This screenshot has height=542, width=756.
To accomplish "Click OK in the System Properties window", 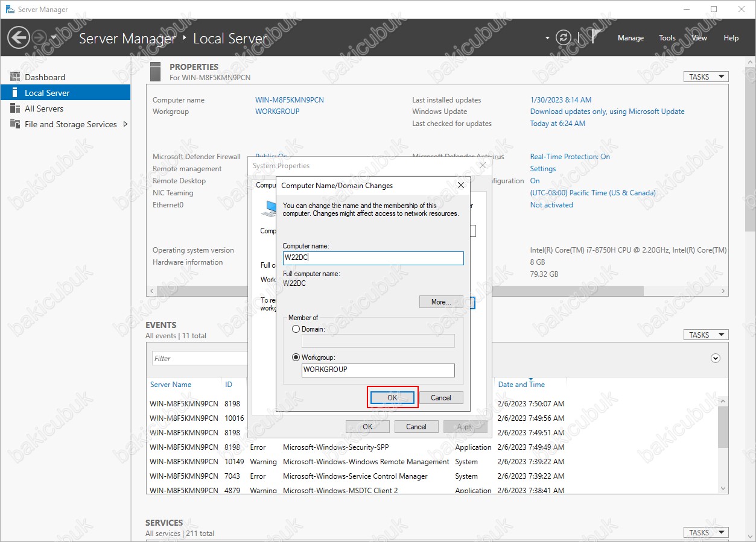I will (367, 427).
